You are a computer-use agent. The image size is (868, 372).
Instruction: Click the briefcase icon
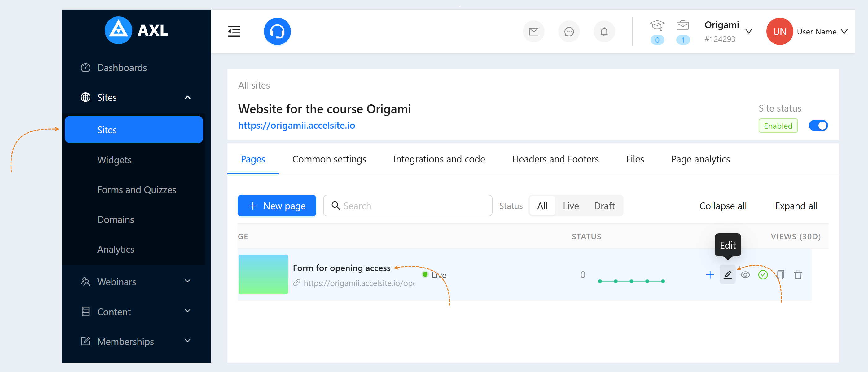point(683,25)
